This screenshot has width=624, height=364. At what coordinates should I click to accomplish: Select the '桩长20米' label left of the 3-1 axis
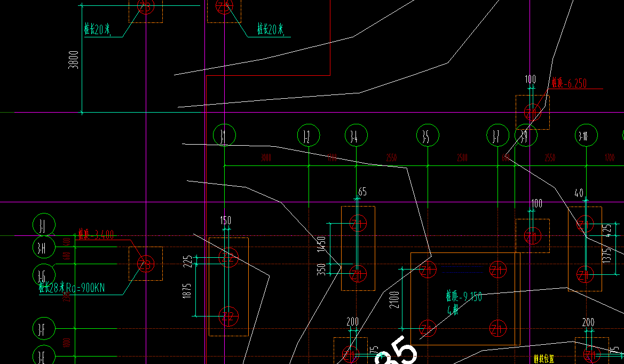click(x=98, y=29)
